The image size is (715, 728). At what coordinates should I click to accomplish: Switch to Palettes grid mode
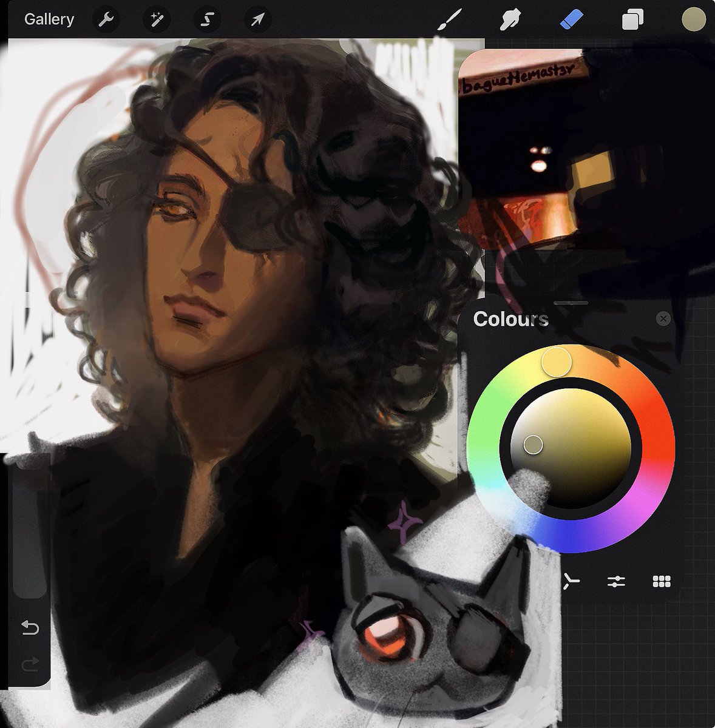(662, 581)
